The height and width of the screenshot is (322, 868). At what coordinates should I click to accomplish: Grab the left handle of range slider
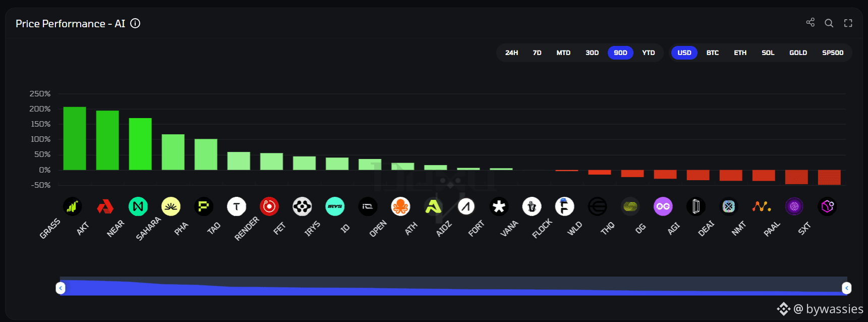[61, 288]
